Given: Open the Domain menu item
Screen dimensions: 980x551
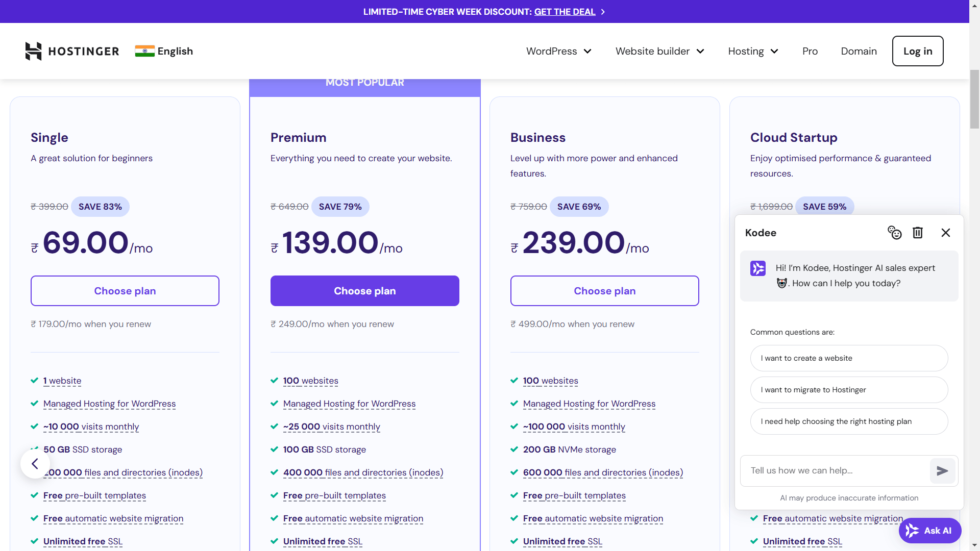Looking at the screenshot, I should click(859, 51).
